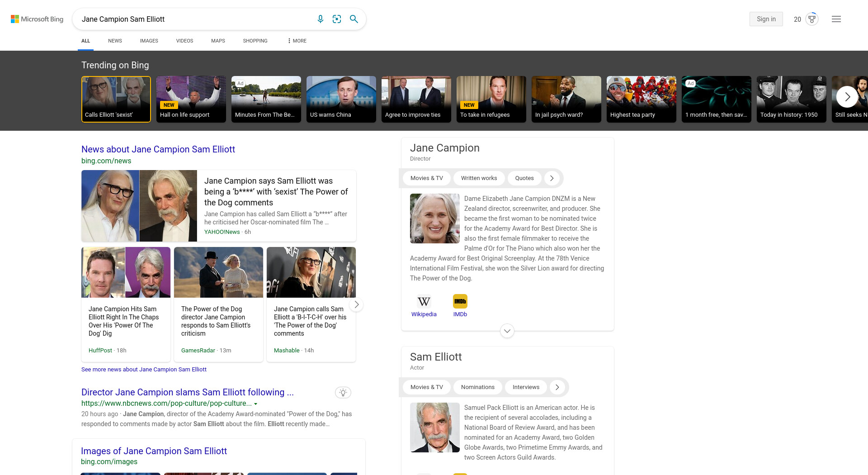Click Sam Elliott portrait in knowledge panel
The image size is (868, 475).
pyautogui.click(x=435, y=427)
